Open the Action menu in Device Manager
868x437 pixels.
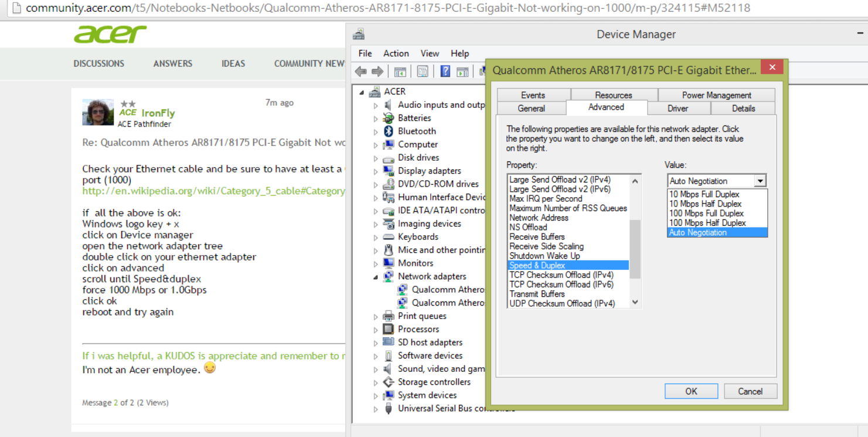point(396,53)
